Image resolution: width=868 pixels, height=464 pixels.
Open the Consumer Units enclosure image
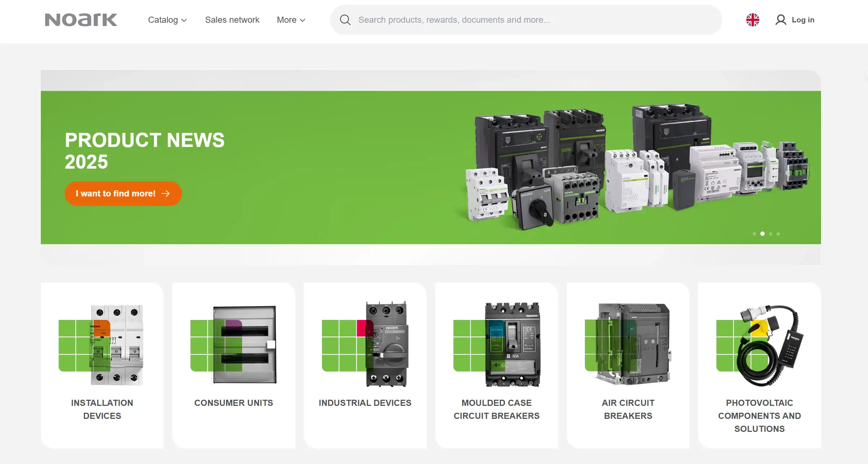[x=233, y=344]
